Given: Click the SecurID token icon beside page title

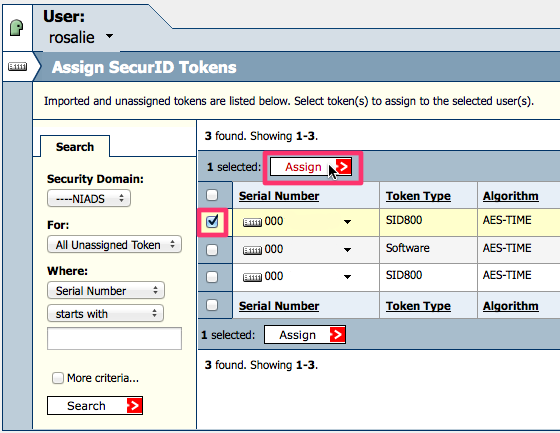Looking at the screenshot, I should click(x=18, y=66).
